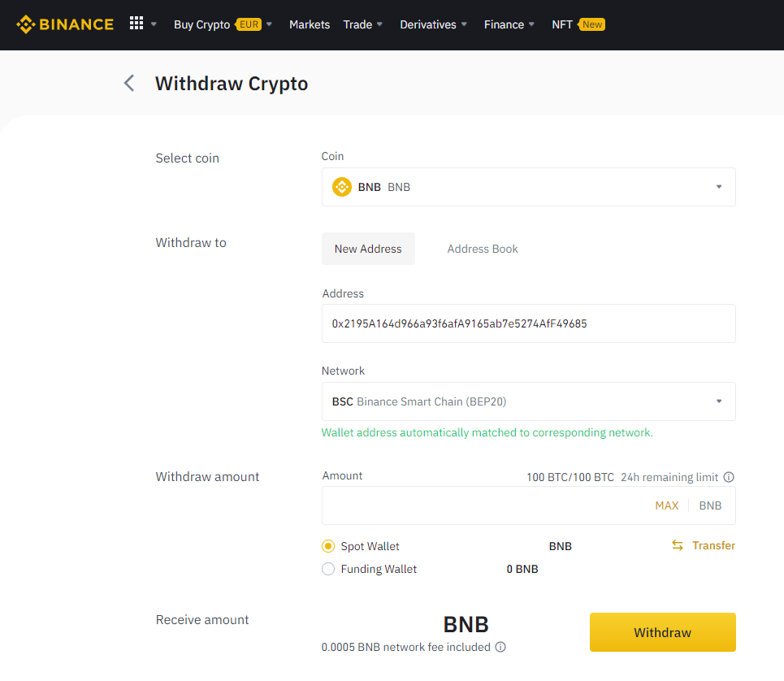The height and width of the screenshot is (681, 784).
Task: Select the New Address tab
Action: coord(368,249)
